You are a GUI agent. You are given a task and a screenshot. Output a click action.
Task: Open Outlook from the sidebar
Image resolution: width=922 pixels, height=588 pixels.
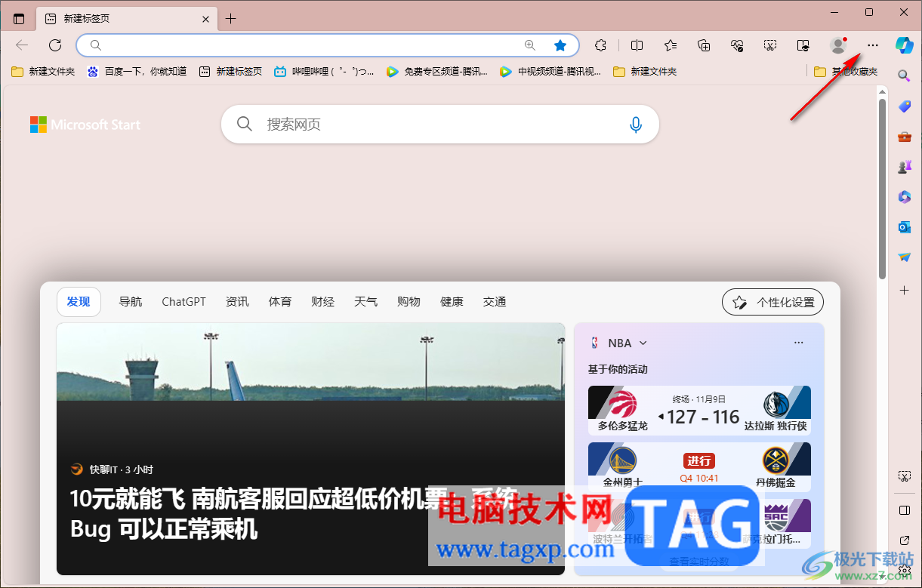904,226
